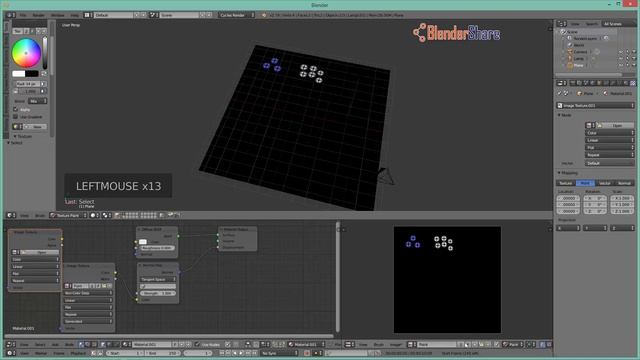Pick a hue on the color wheel

(26, 53)
